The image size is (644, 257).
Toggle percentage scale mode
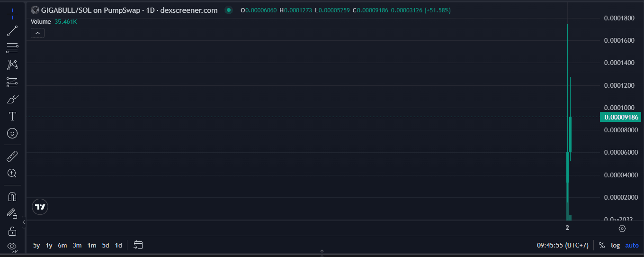[x=601, y=245]
